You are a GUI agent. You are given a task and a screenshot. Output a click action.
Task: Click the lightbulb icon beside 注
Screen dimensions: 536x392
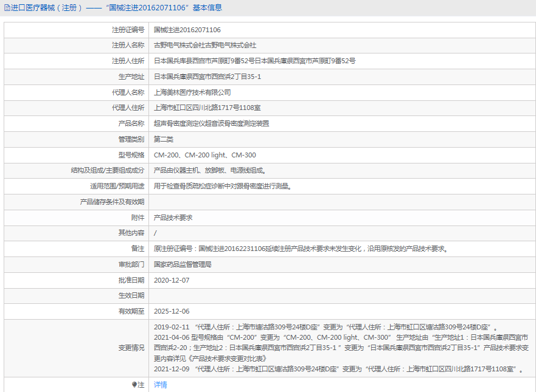tap(134, 385)
